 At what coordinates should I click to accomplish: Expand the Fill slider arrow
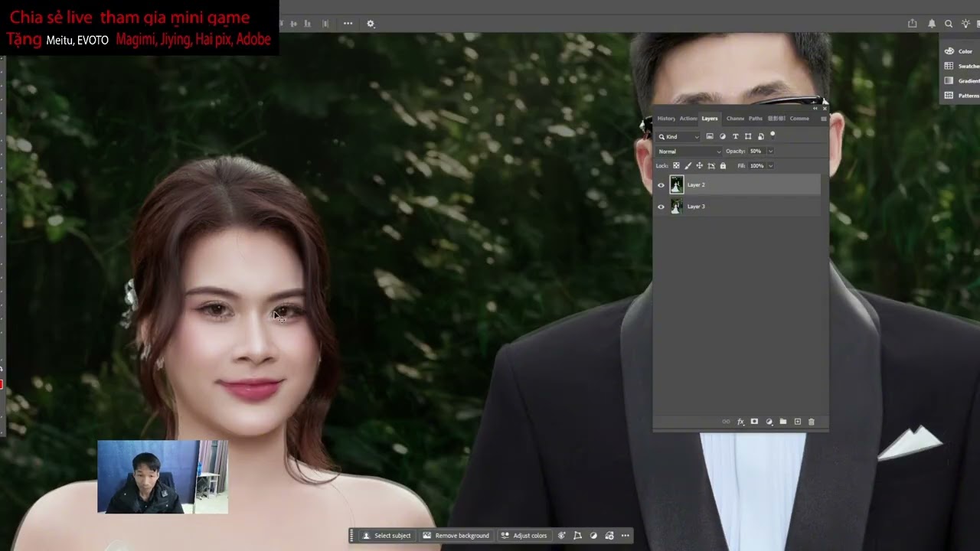770,165
